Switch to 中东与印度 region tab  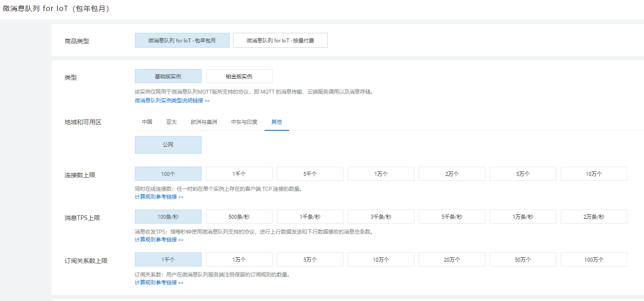click(x=244, y=122)
